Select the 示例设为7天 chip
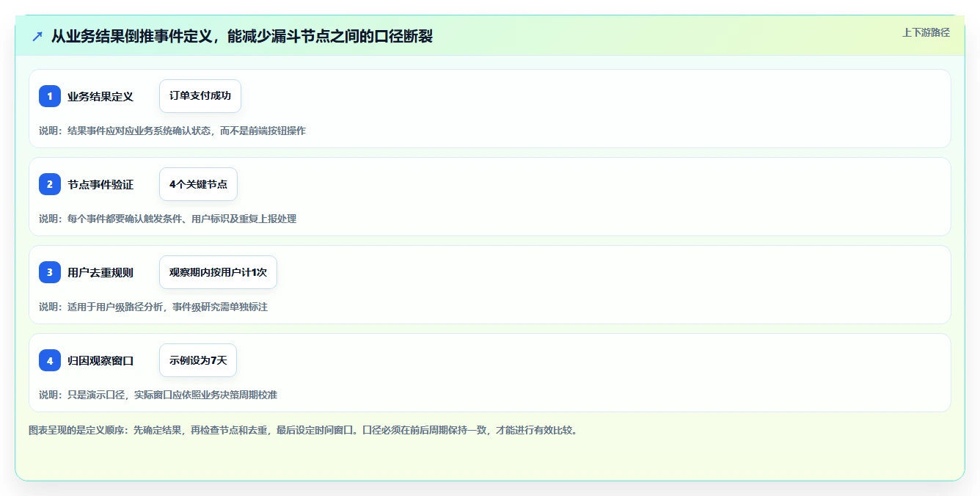The width and height of the screenshot is (980, 496). click(198, 360)
